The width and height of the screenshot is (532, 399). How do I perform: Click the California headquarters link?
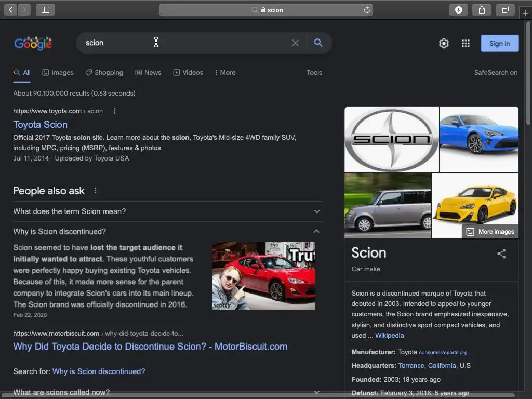(x=442, y=365)
